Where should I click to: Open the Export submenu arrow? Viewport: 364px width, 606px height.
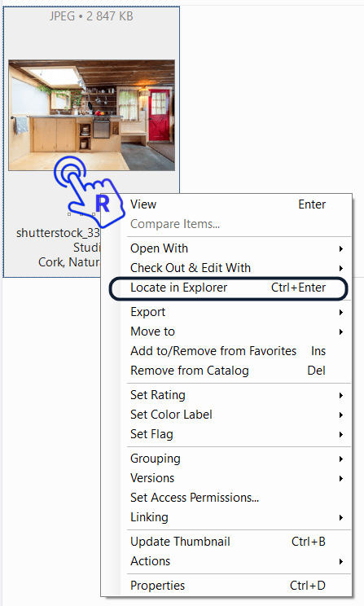[x=341, y=312]
